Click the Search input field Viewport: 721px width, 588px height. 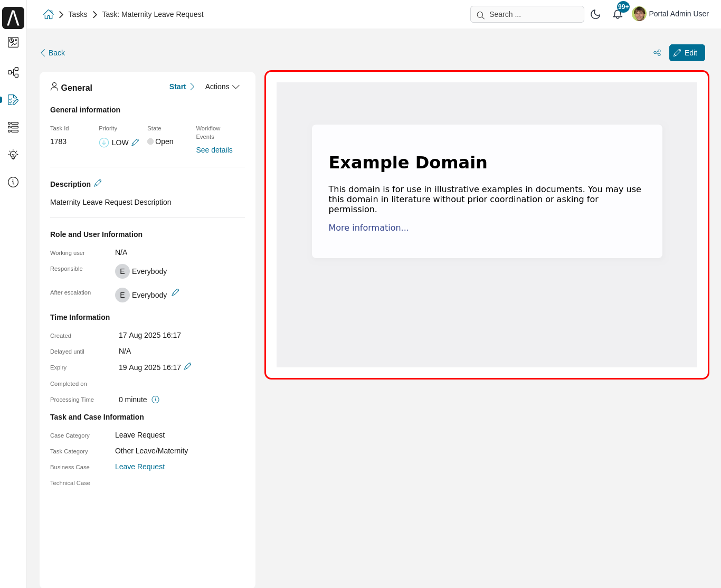coord(527,14)
